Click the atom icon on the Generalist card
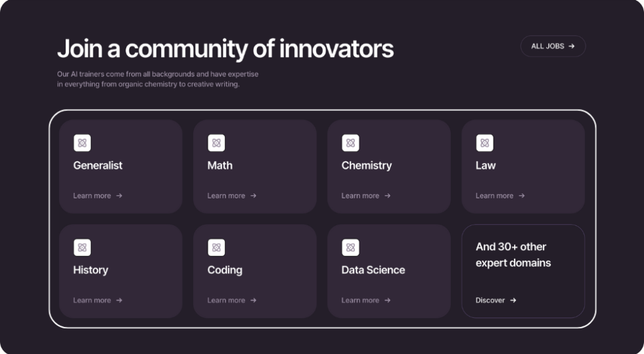The height and width of the screenshot is (354, 644). pyautogui.click(x=82, y=143)
